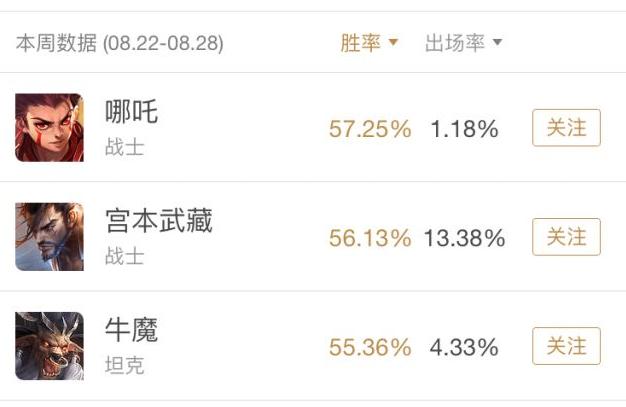This screenshot has height=407, width=626.
Task: Click 牛魔's 4.33% pick rate
Action: pos(464,347)
